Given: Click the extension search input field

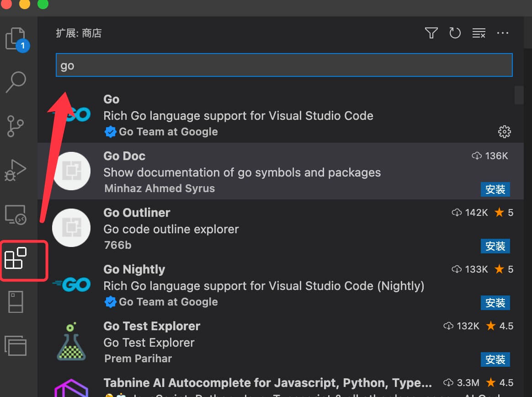Looking at the screenshot, I should pyautogui.click(x=283, y=65).
